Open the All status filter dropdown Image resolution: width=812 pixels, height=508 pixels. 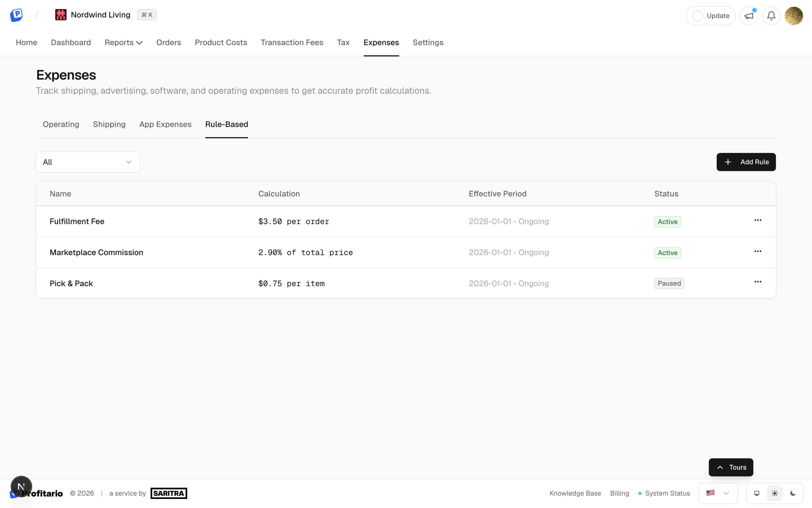[88, 162]
